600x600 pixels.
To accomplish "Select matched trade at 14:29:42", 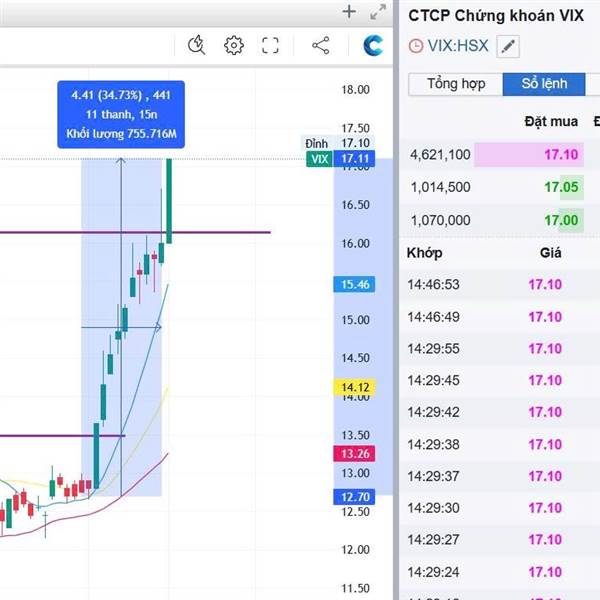I will tap(499, 412).
